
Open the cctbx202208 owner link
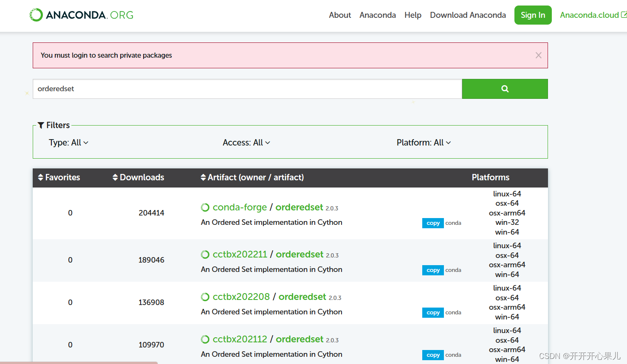pyautogui.click(x=241, y=297)
